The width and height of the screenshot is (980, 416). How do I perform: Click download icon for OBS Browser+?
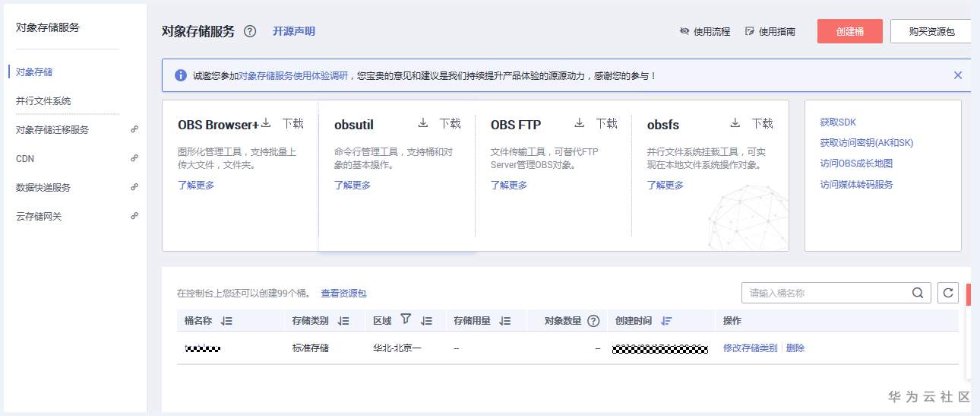point(267,123)
